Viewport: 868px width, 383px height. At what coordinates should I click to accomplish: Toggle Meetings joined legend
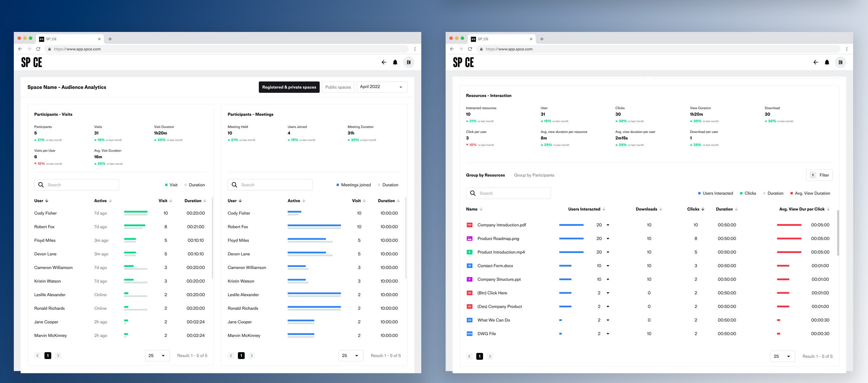click(354, 185)
